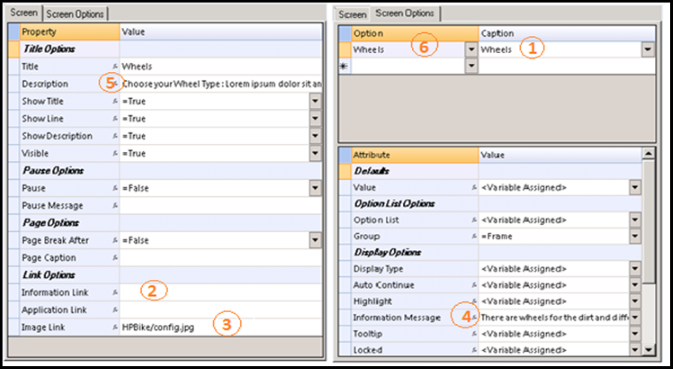Open the Defaults Value attribute dropdown
673x369 pixels.
click(x=635, y=188)
